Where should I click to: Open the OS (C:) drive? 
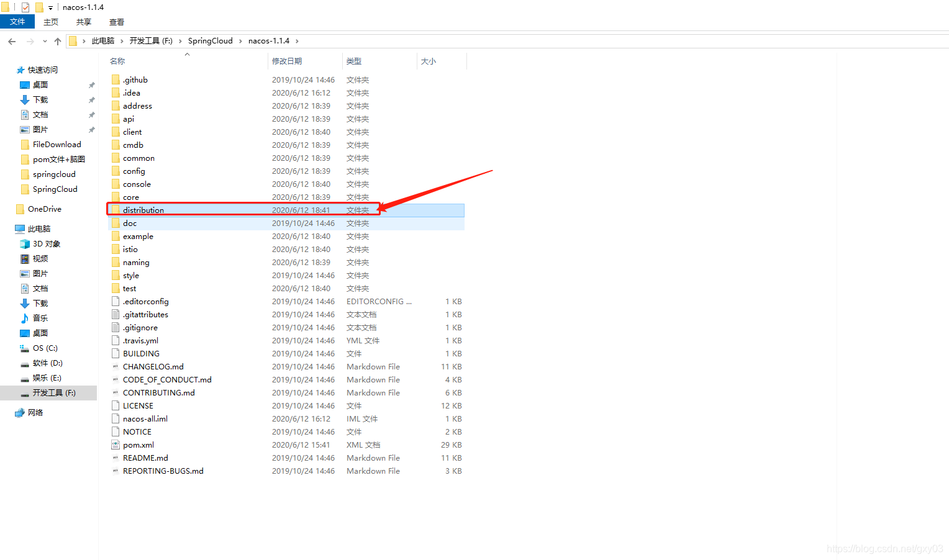[45, 348]
